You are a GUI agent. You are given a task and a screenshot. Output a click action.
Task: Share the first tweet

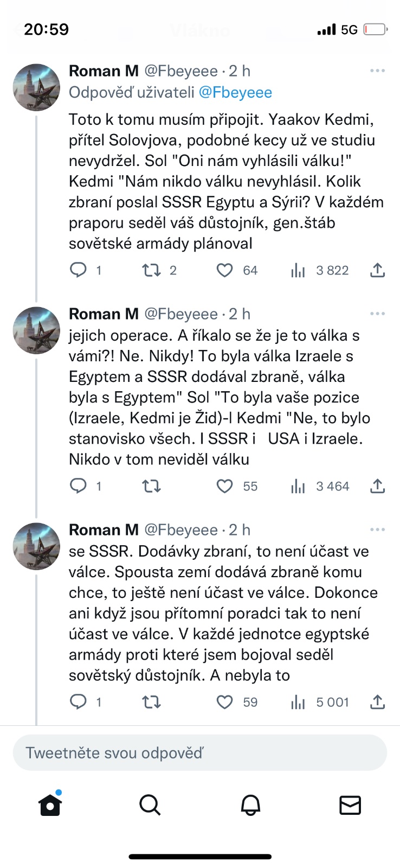coord(377,270)
